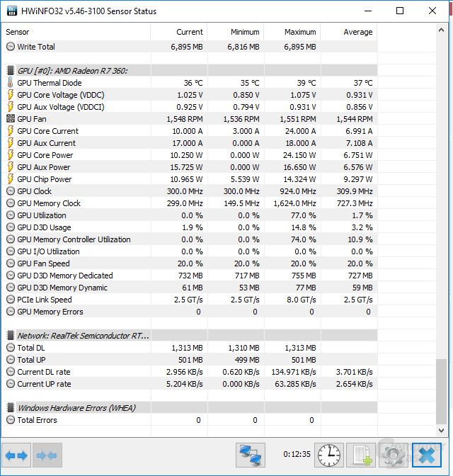
Task: Click the Windows Hardware Errors group icon
Action: (x=11, y=408)
